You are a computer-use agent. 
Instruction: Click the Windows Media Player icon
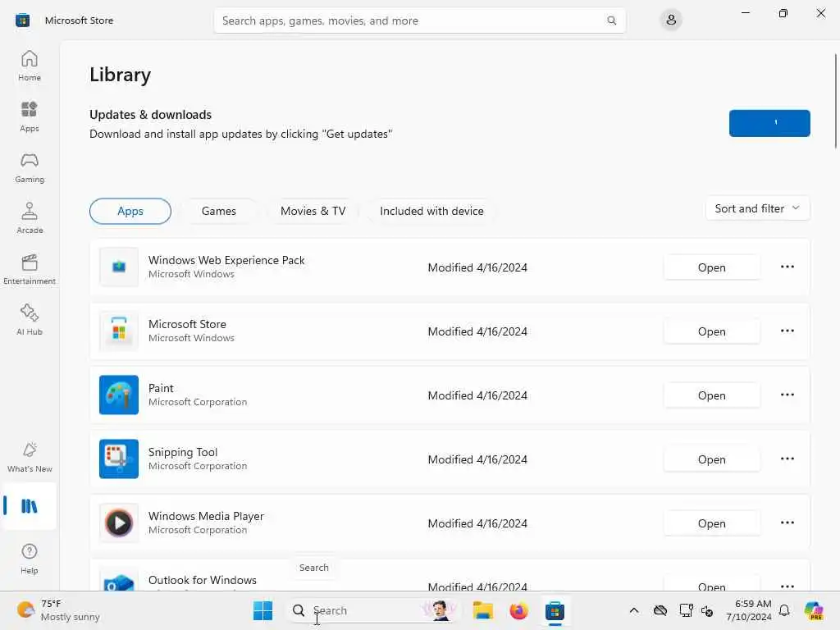119,523
